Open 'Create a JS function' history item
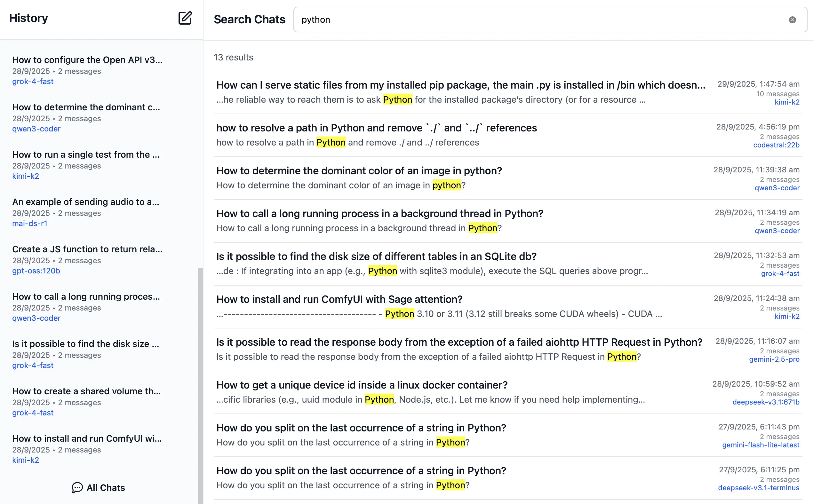The image size is (813, 504). [x=87, y=249]
